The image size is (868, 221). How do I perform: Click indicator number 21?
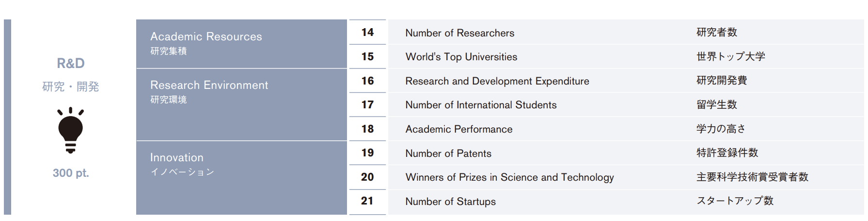pos(367,201)
